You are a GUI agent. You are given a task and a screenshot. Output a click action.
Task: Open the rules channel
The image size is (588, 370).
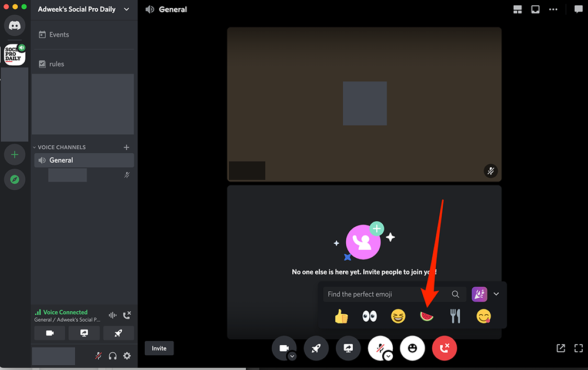coord(84,64)
